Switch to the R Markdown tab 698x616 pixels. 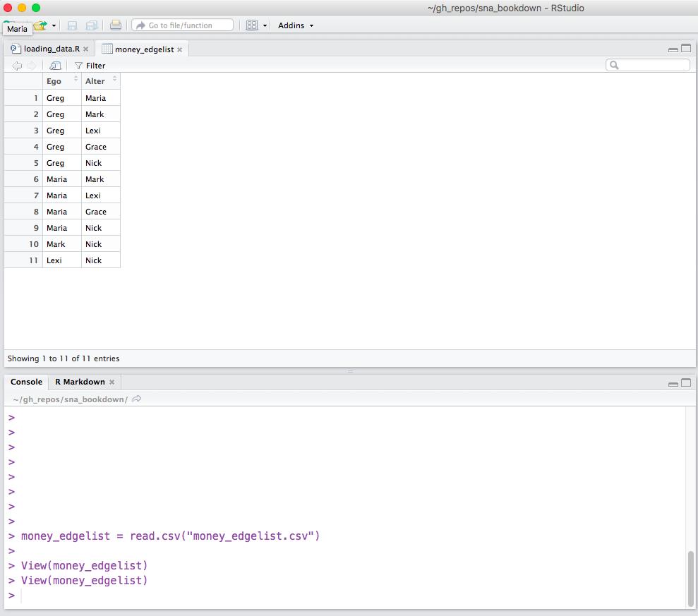80,382
